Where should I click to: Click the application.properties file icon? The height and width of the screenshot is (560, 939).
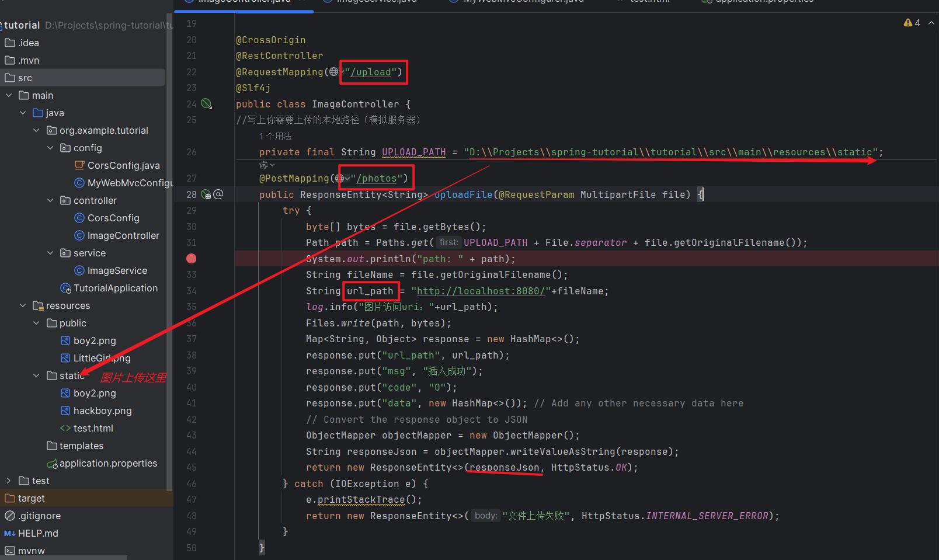(x=52, y=464)
